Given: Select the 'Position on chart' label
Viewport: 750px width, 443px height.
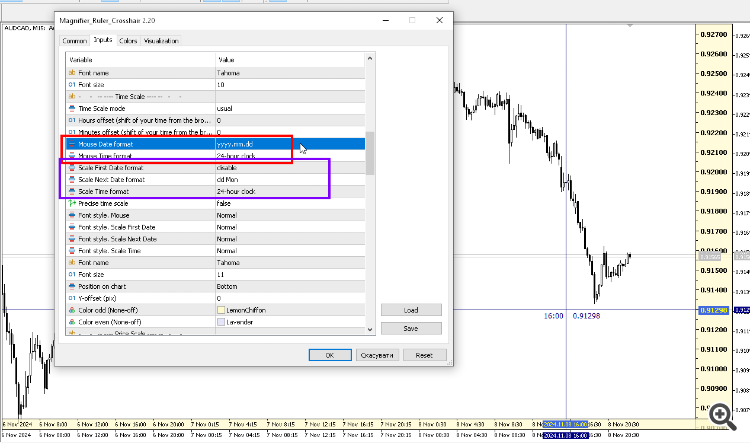Looking at the screenshot, I should click(x=102, y=287).
